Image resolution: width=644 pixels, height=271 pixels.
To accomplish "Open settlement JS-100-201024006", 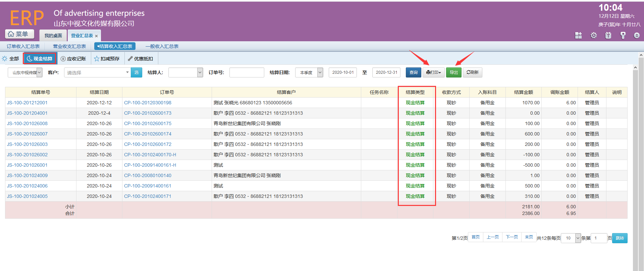I will pyautogui.click(x=27, y=186).
